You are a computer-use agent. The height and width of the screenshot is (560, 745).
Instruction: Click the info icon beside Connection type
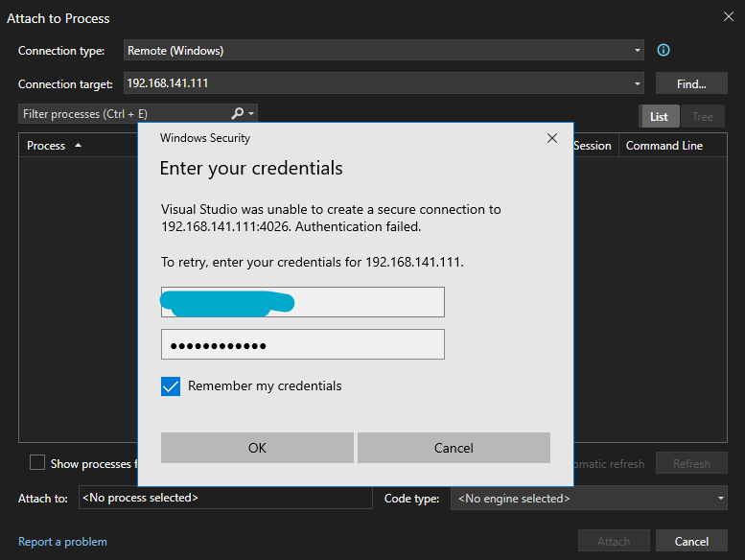click(663, 51)
